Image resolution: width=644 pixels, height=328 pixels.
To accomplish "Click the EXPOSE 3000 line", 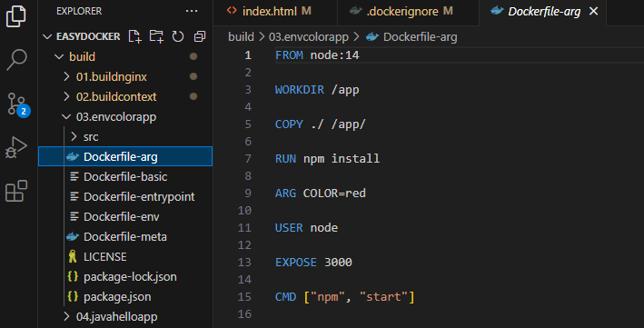I will coord(313,263).
